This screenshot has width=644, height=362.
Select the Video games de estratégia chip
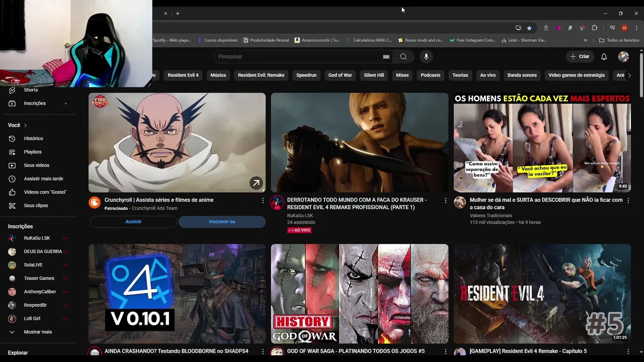[x=577, y=75]
